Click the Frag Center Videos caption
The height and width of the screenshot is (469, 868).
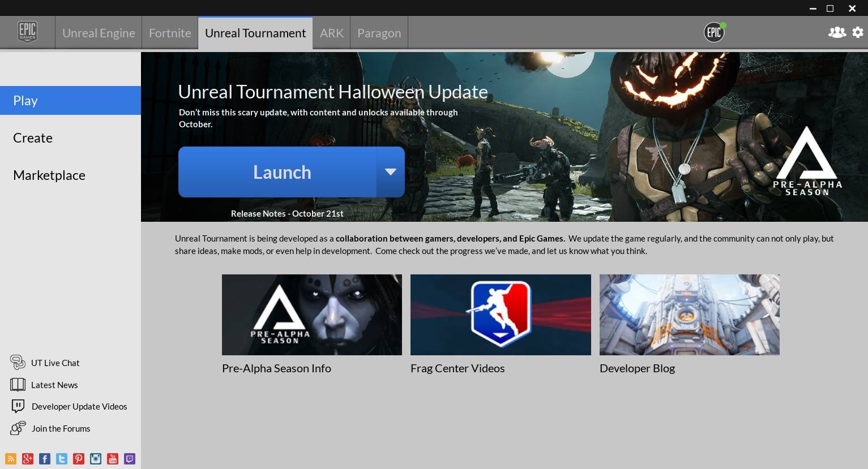click(x=457, y=368)
